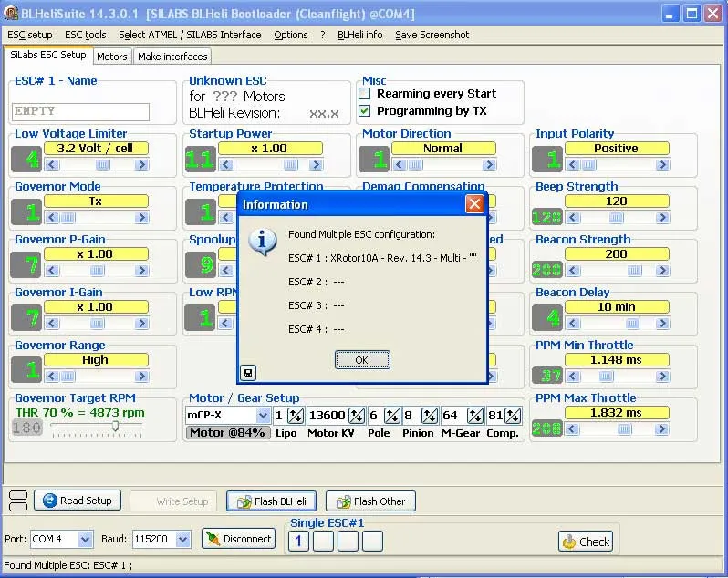Click the Read Setup button

78,501
